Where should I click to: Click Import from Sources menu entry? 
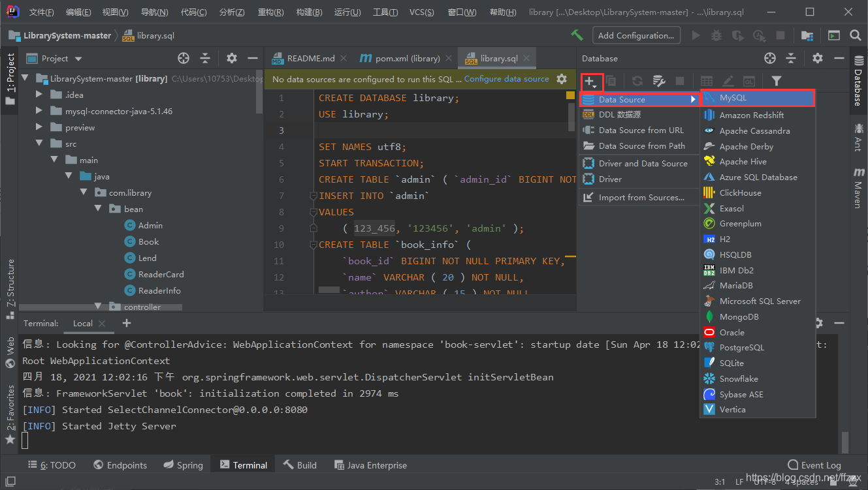click(639, 197)
